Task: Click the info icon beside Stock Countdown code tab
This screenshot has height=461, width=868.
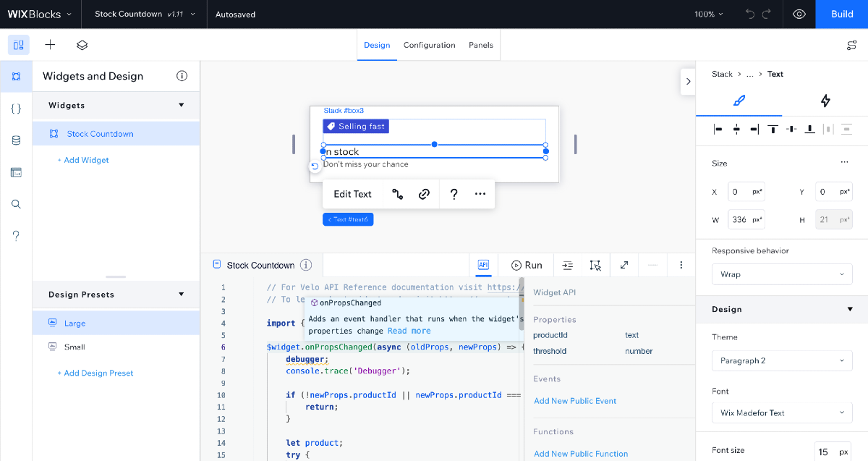Action: [306, 265]
